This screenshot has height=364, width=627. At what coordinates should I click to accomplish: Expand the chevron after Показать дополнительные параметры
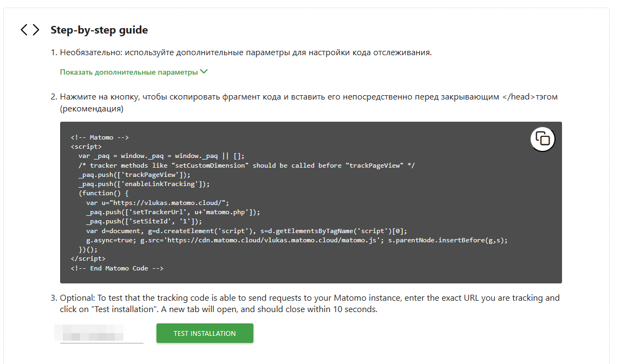point(204,72)
